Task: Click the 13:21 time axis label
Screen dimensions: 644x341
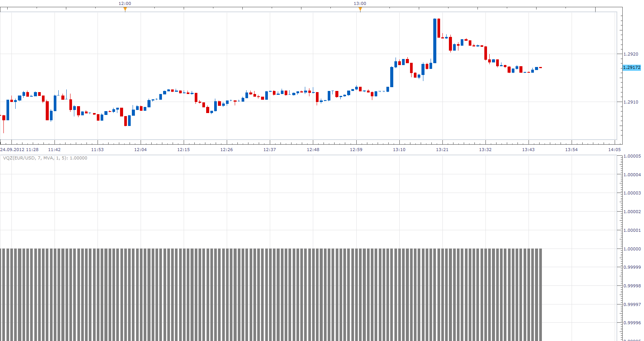Action: click(x=442, y=150)
